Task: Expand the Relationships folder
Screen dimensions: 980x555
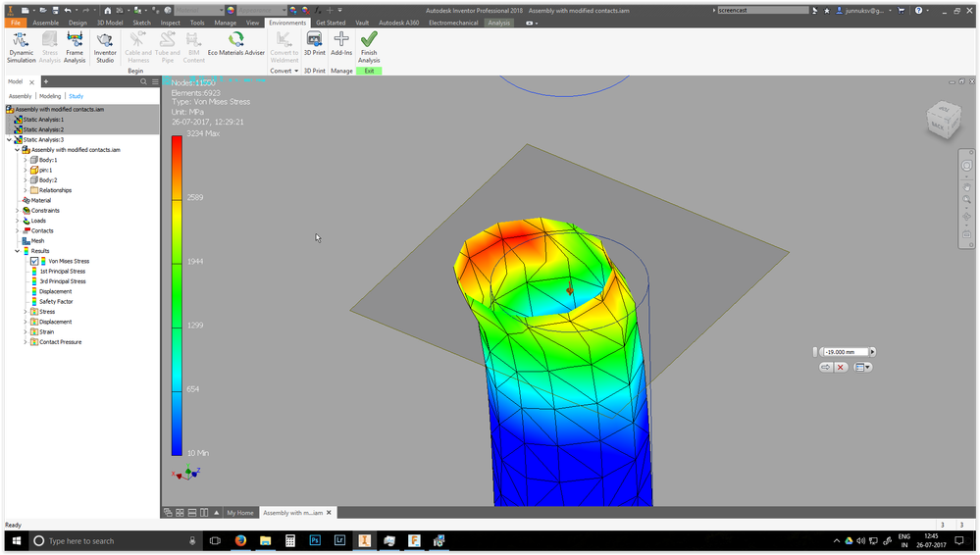Action: pos(26,190)
